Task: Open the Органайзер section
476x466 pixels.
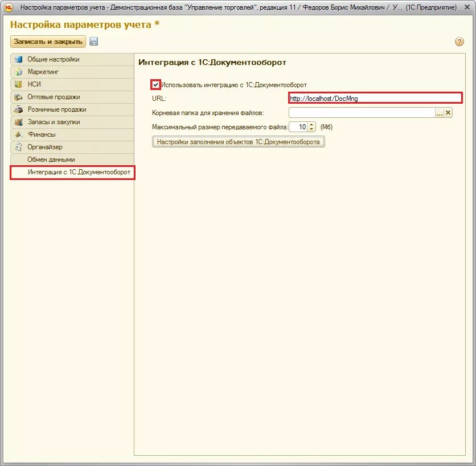Action: click(x=72, y=147)
